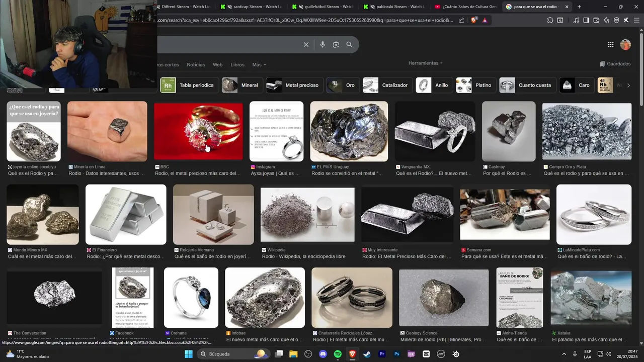Click the taskbar Búsqueda search box
The width and height of the screenshot is (644, 362).
click(x=234, y=354)
